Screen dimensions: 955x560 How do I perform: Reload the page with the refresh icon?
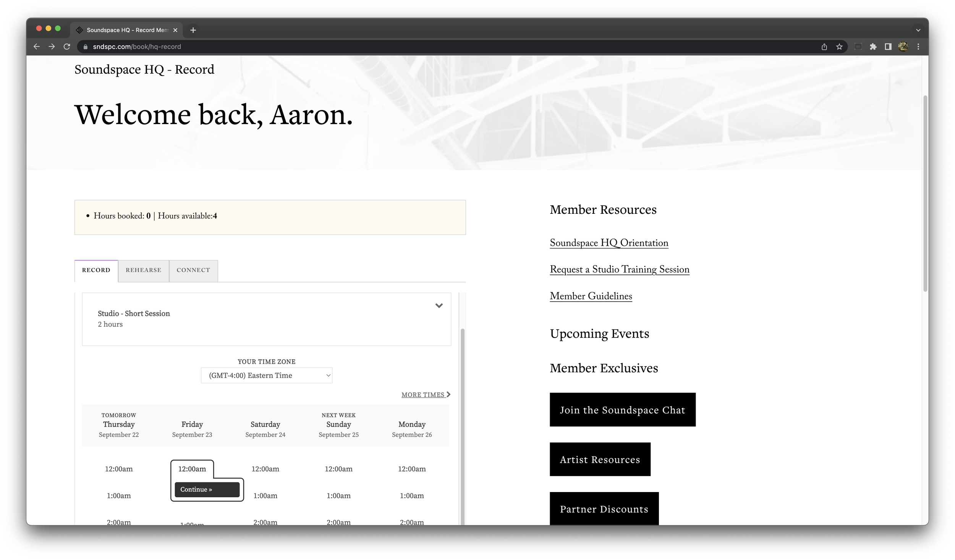point(67,47)
